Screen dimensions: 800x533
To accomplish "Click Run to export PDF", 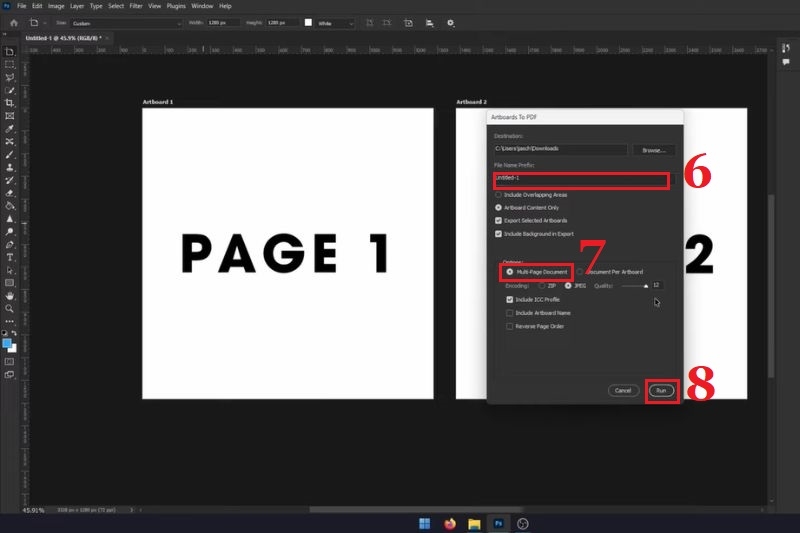I will pyautogui.click(x=661, y=391).
